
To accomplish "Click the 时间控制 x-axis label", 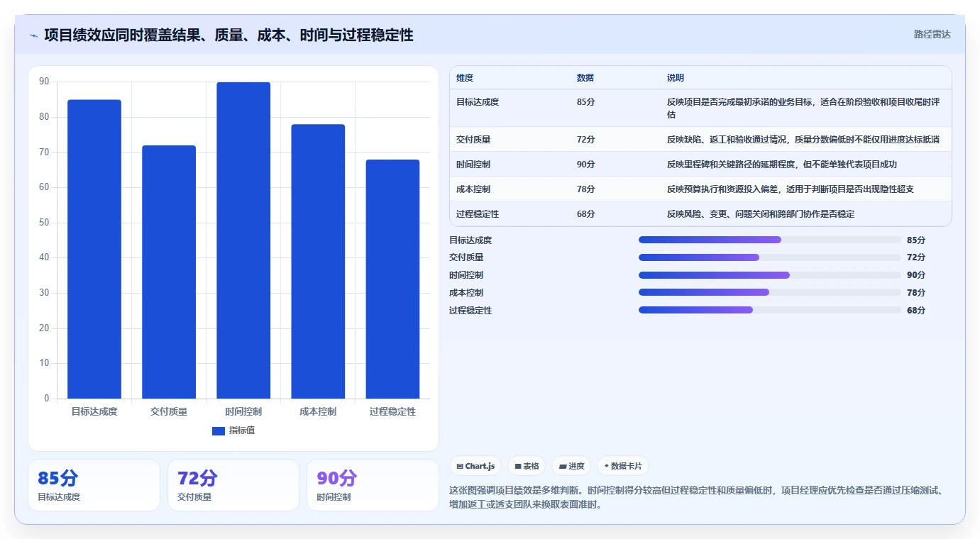I will pyautogui.click(x=243, y=411).
